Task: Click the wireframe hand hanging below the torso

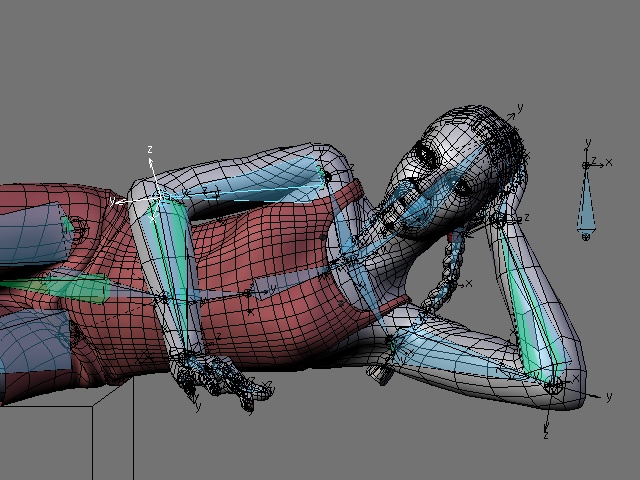Action: [220, 378]
